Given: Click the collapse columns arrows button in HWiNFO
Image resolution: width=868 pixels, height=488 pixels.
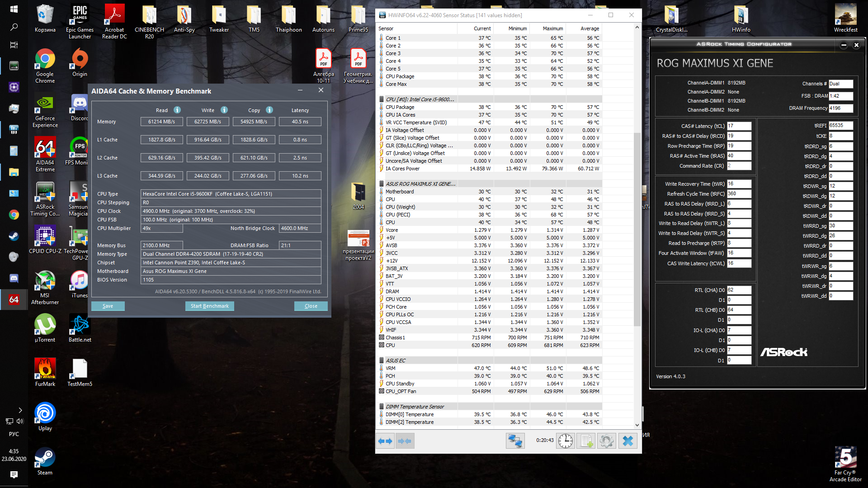Looking at the screenshot, I should (405, 441).
